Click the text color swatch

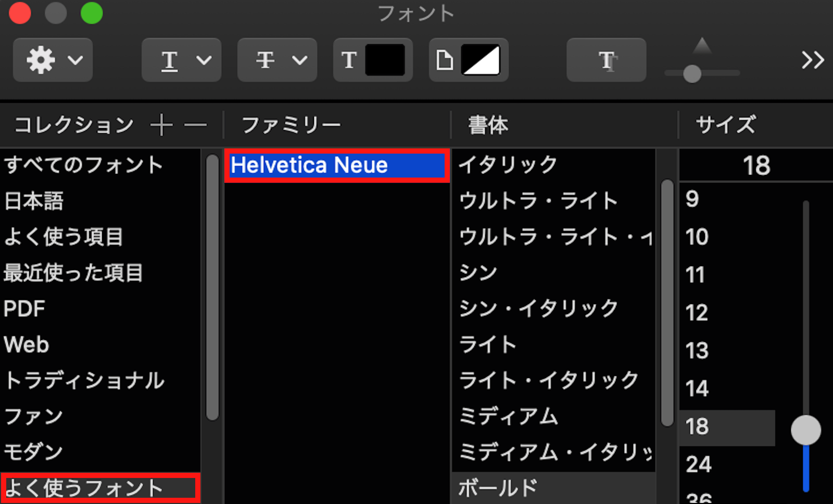385,60
